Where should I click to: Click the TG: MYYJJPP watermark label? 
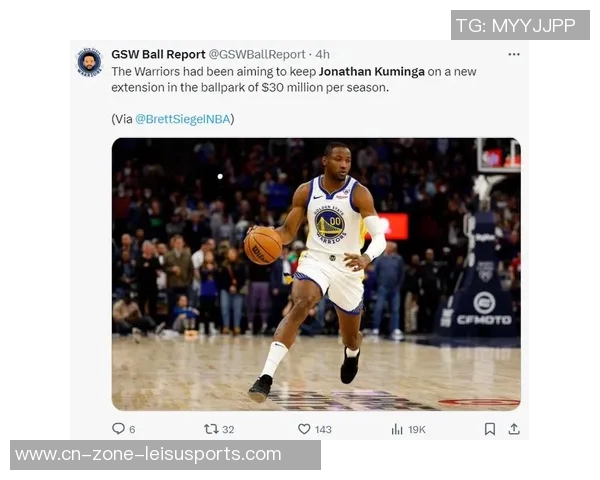tap(520, 25)
